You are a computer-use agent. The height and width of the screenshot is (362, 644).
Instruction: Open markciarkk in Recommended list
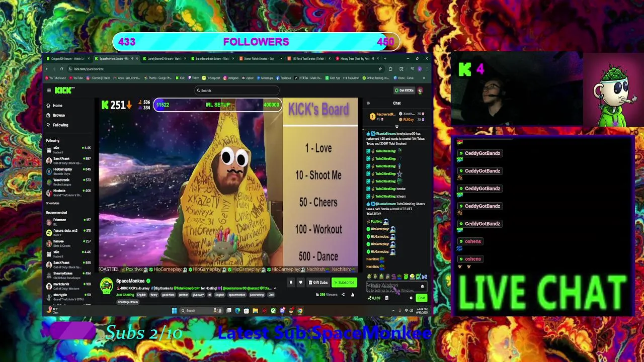click(x=69, y=286)
